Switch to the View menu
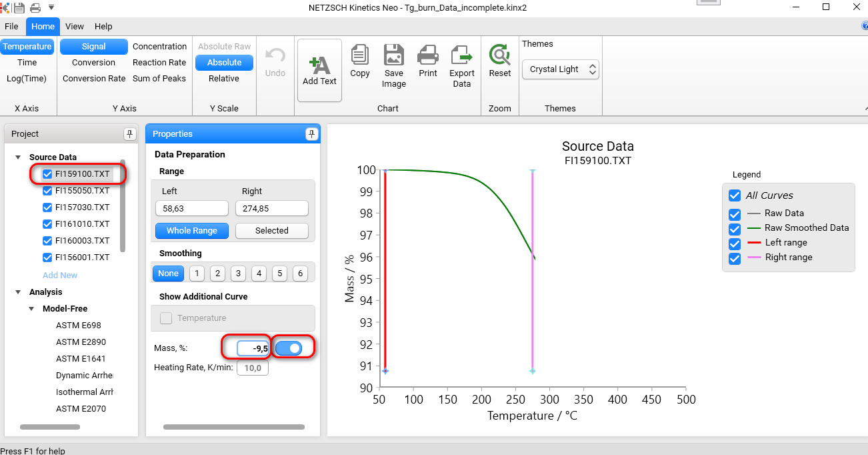868x455 pixels. click(74, 27)
